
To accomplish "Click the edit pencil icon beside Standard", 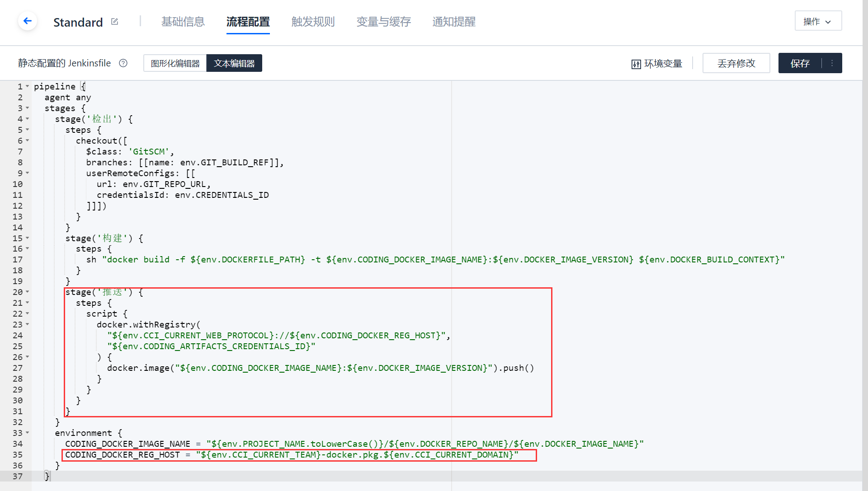I will coord(114,22).
